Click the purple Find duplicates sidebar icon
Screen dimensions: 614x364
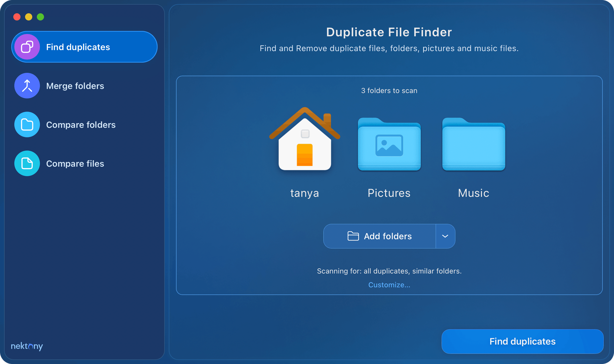[27, 47]
